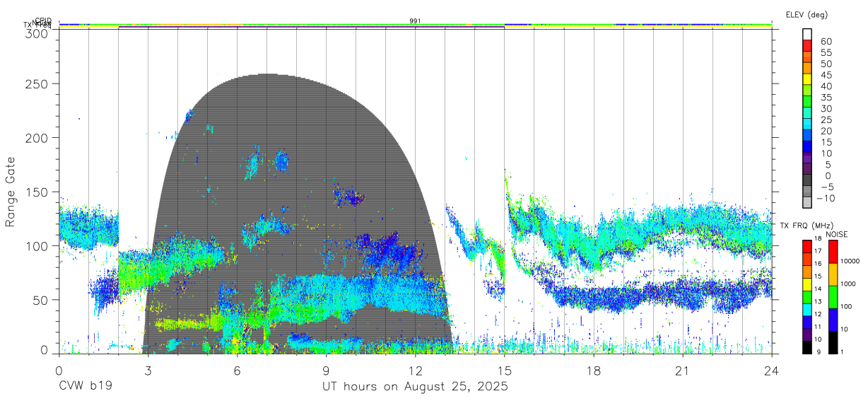The image size is (868, 401).
Task: Click the 'CVW b19' radar label
Action: [85, 387]
